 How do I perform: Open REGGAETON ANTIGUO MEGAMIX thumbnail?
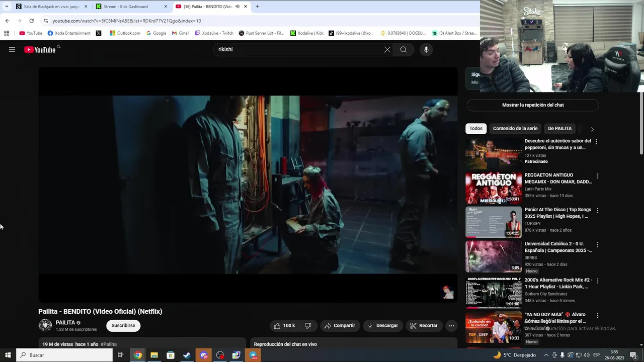[x=494, y=188]
